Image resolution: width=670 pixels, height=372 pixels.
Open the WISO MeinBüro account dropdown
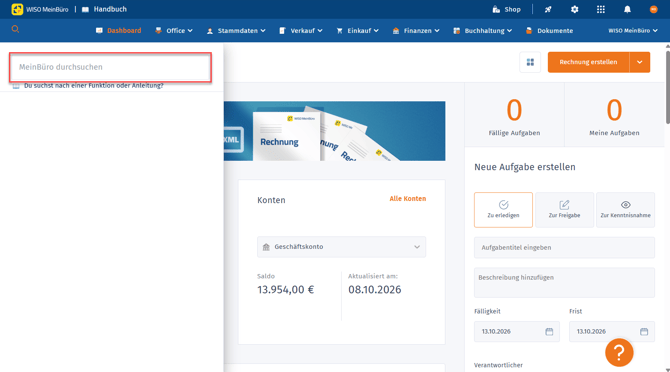(x=633, y=31)
